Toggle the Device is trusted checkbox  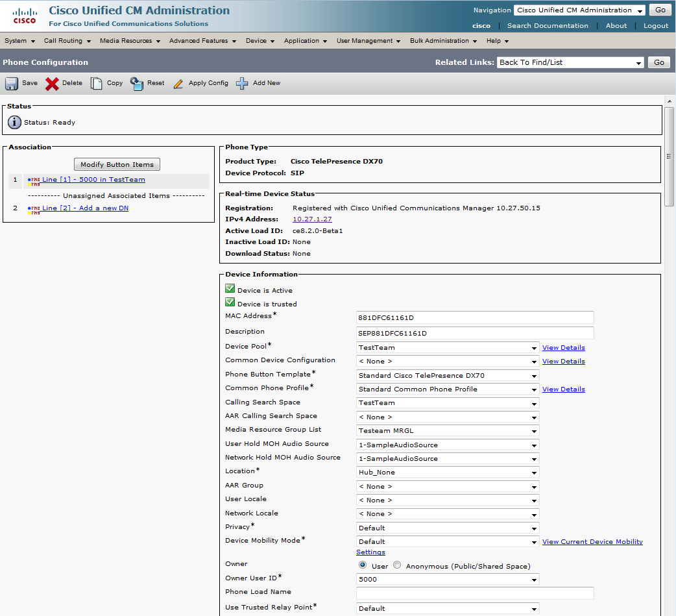click(230, 302)
